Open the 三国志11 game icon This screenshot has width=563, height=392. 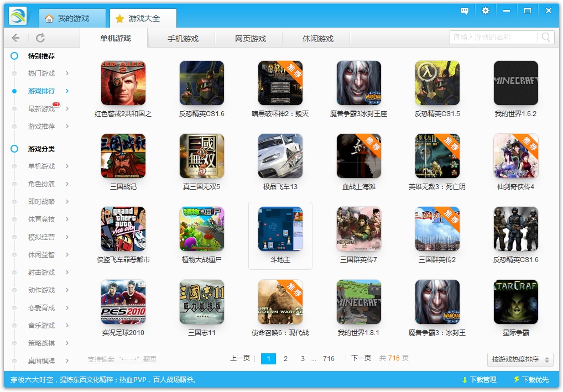(x=202, y=302)
